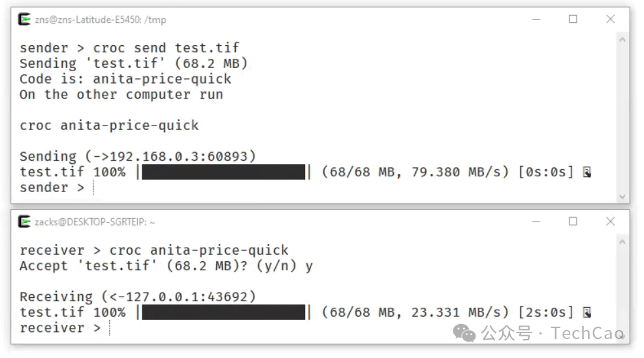Click the receiver's test.tif progress bar
Screen dimensions: 644x358
tap(223, 313)
